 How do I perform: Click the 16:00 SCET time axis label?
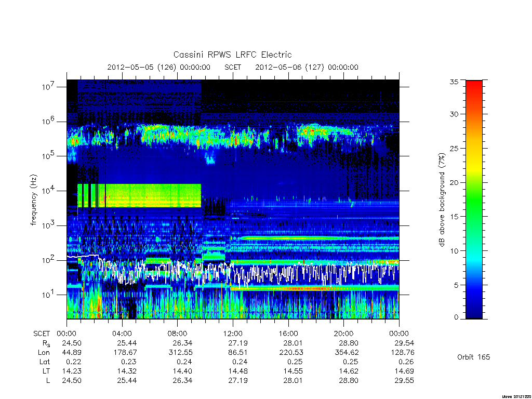288,334
